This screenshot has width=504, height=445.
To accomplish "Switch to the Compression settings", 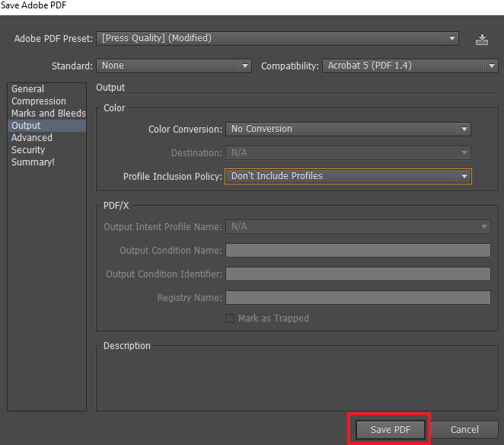I will [x=39, y=101].
